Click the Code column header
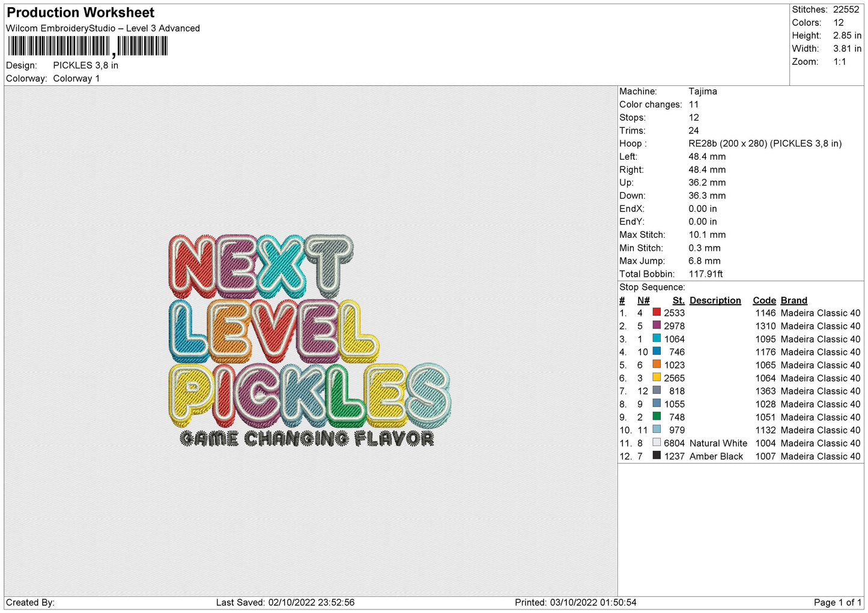Image resolution: width=868 pixels, height=613 pixels. (765, 301)
